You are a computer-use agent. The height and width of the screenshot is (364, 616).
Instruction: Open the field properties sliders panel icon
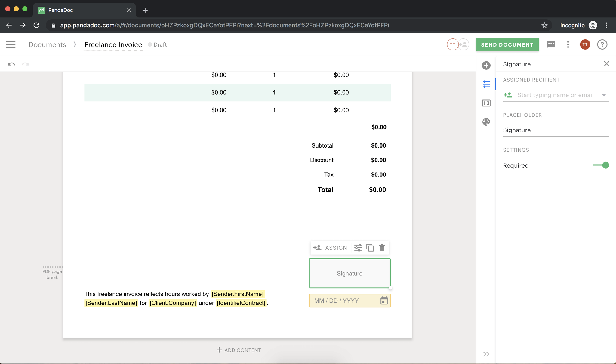click(486, 84)
